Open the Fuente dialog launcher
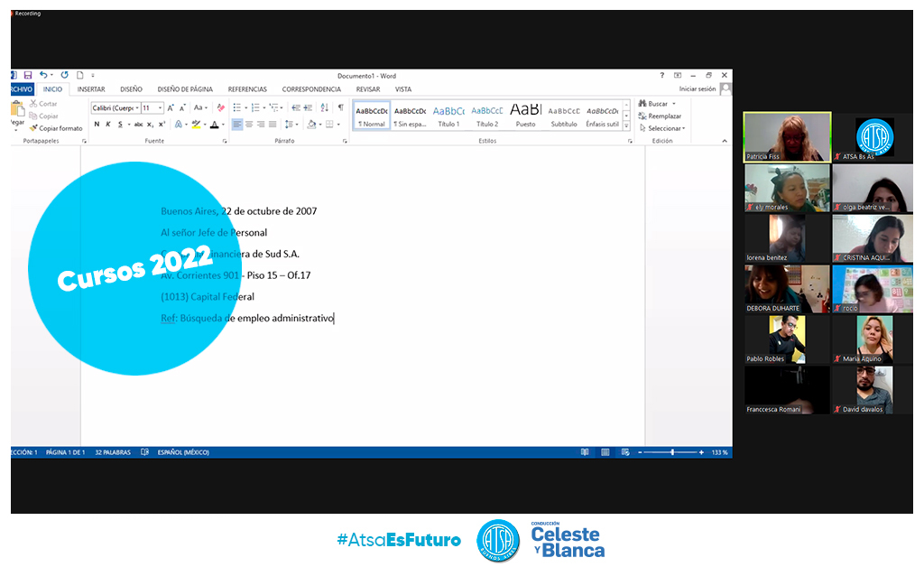This screenshot has height=567, width=924. [x=225, y=142]
